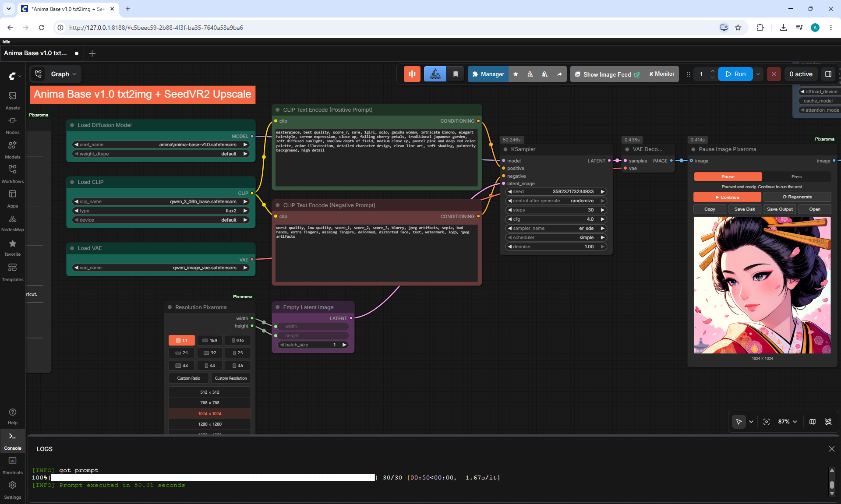
Task: Click the Custom Ratio button
Action: pyautogui.click(x=189, y=378)
